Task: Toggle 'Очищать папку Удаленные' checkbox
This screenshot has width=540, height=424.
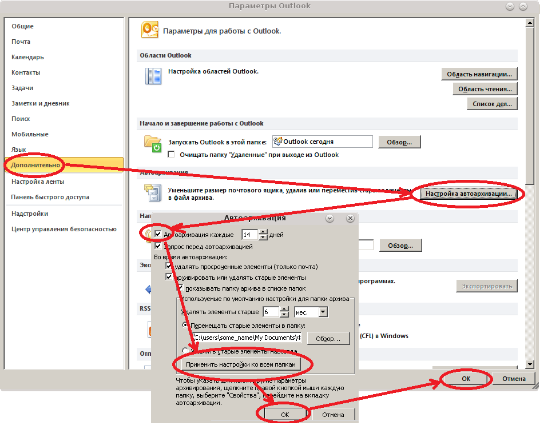Action: pyautogui.click(x=171, y=154)
